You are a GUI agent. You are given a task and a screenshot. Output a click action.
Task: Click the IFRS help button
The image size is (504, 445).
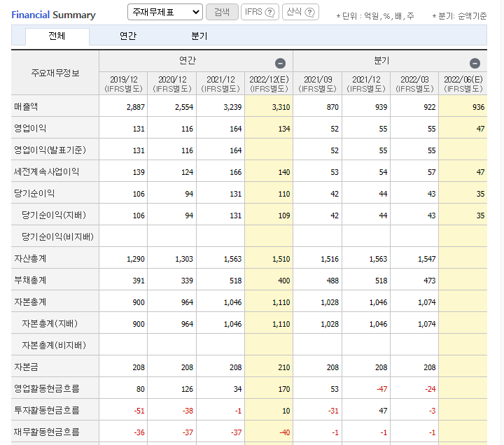point(260,12)
